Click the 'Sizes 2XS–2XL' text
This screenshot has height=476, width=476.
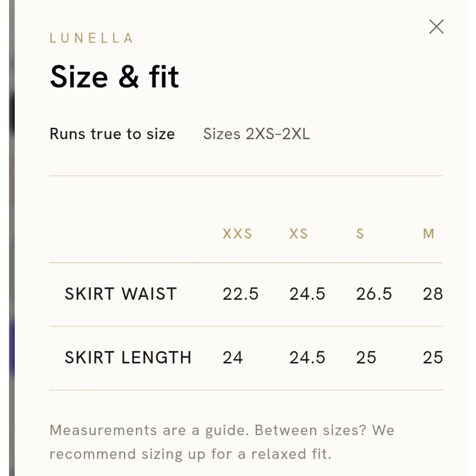[256, 134]
